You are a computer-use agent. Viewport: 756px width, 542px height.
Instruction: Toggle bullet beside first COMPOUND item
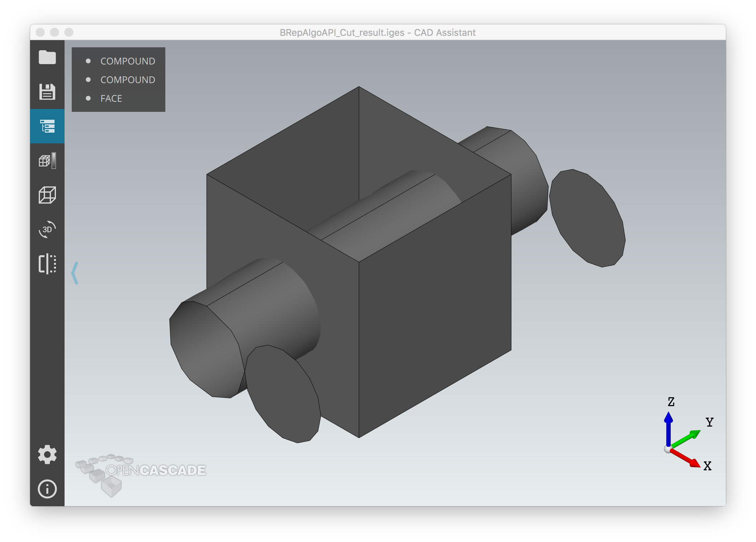[x=88, y=61]
